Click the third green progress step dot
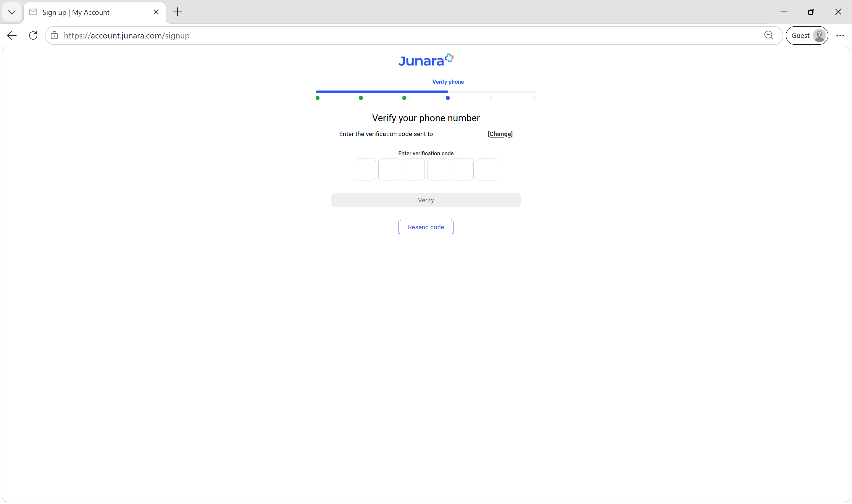 click(404, 98)
